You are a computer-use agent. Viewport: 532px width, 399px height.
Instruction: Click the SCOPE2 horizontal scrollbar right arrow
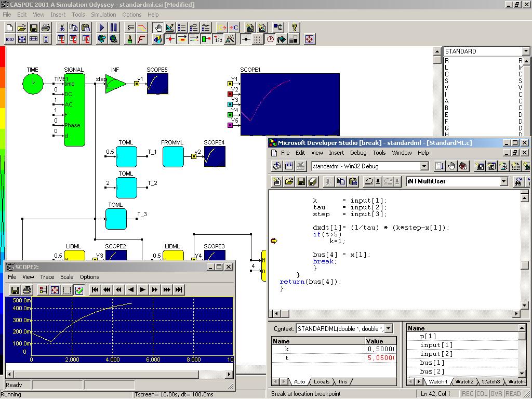point(229,374)
